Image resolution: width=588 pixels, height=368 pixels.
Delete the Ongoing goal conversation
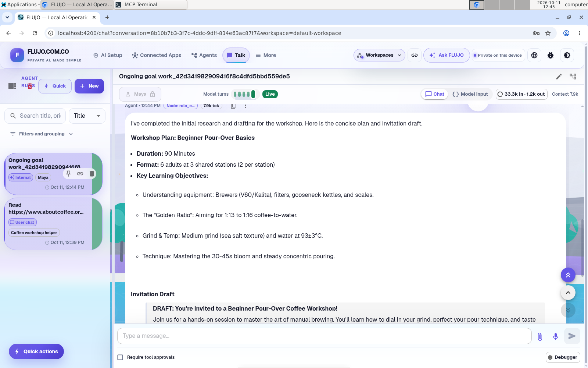pyautogui.click(x=92, y=174)
